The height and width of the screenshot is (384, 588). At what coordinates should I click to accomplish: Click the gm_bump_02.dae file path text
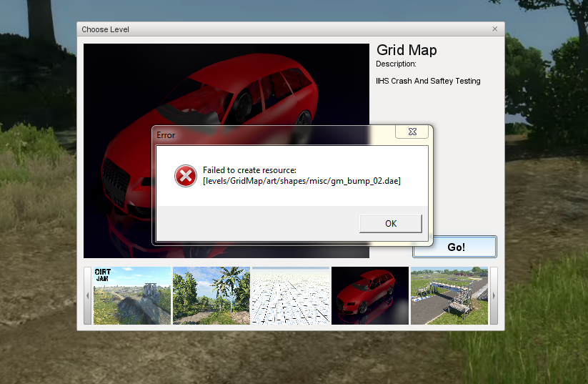point(302,181)
